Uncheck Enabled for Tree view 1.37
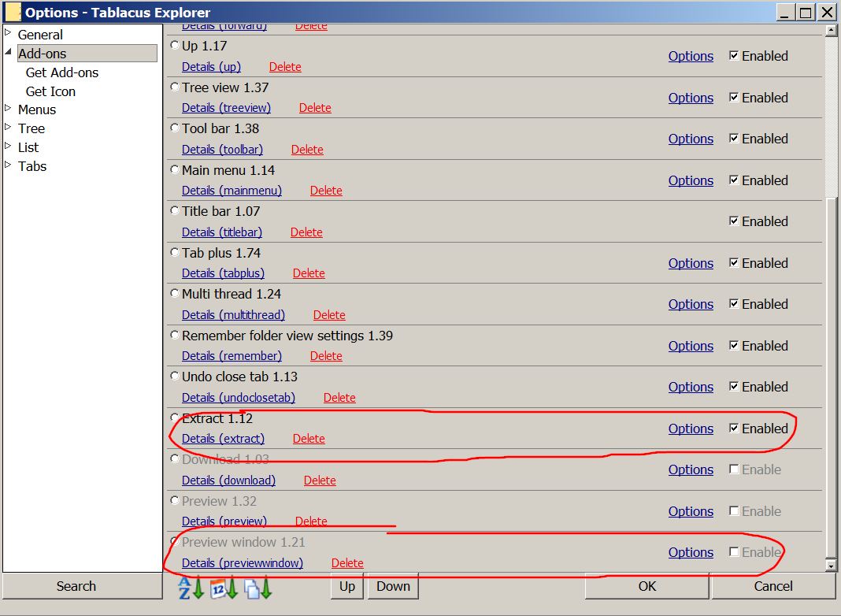 734,97
